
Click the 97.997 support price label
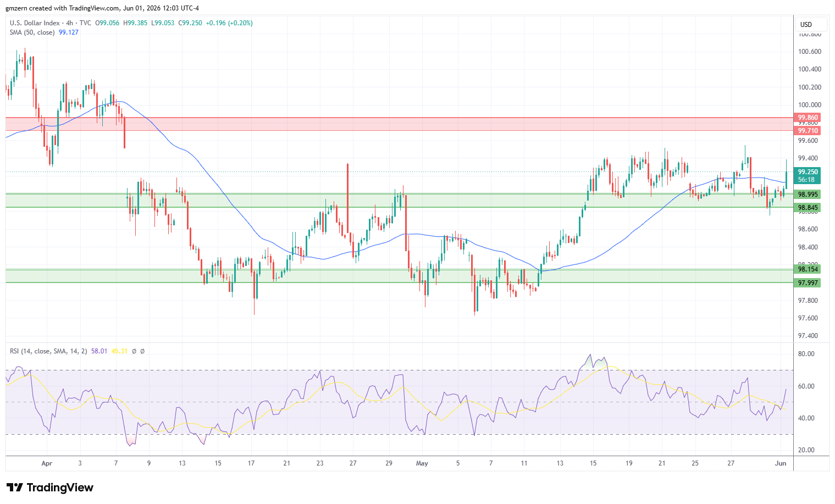coord(808,283)
